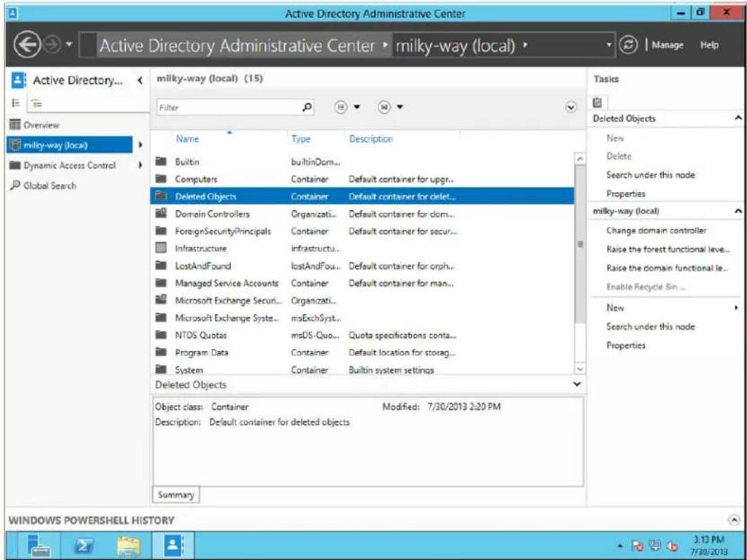
Task: Select the Summary tab
Action: [177, 495]
